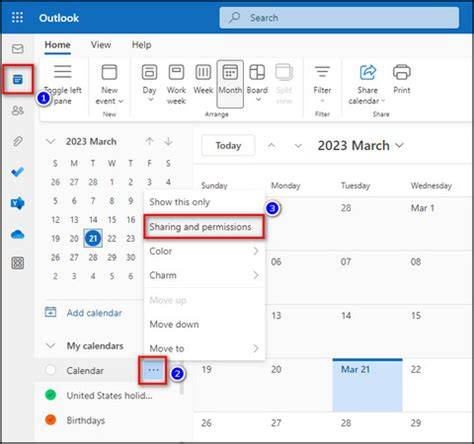Open the Mail icon in the sidebar
This screenshot has width=474, height=444.
point(18,49)
